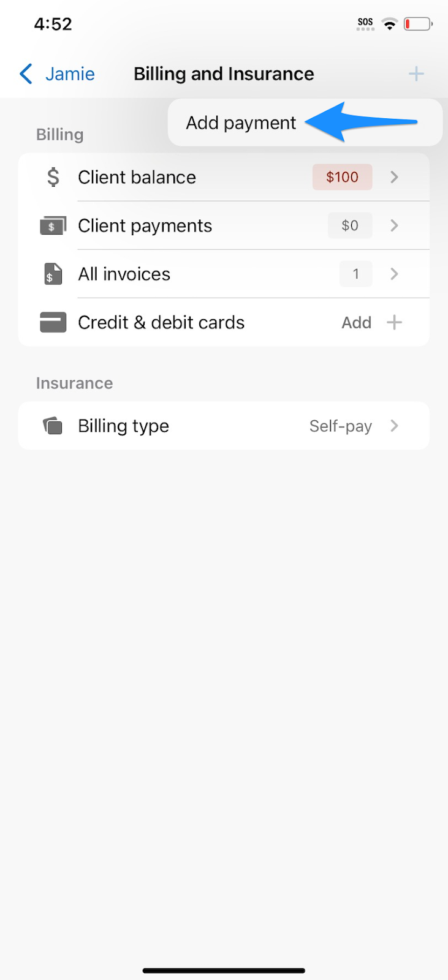
Task: Tap the red $100 balance badge
Action: pos(342,177)
